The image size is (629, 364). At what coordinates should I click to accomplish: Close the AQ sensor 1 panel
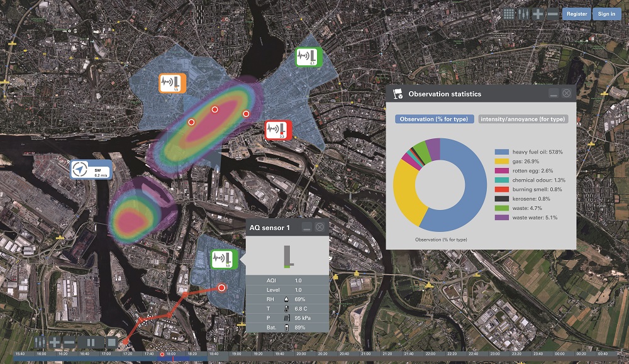320,227
